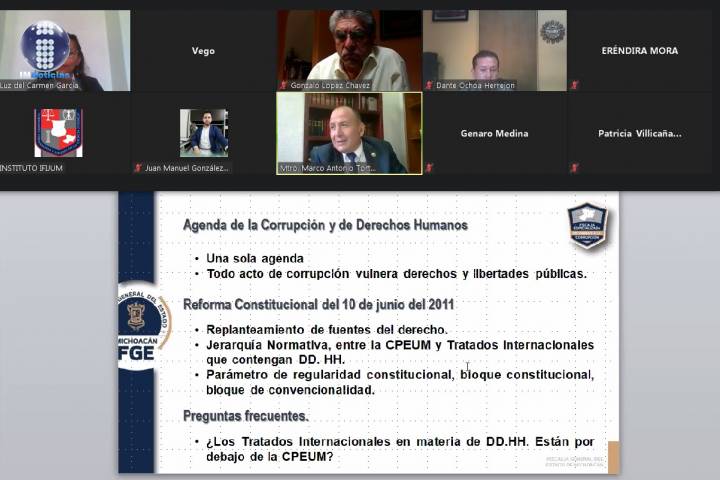This screenshot has height=480, width=720.
Task: Click the muted mic icon on Eréndira Mora's tile
Action: 574,86
